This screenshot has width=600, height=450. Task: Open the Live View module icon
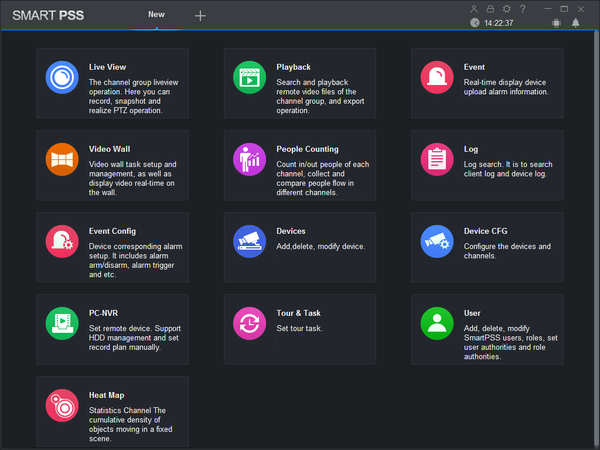(62, 77)
